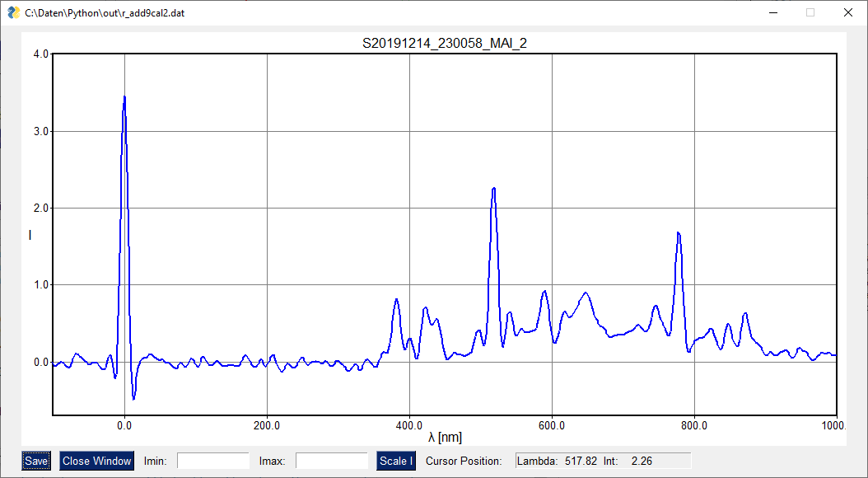Apply the Scale I button
The height and width of the screenshot is (478, 868).
(395, 461)
